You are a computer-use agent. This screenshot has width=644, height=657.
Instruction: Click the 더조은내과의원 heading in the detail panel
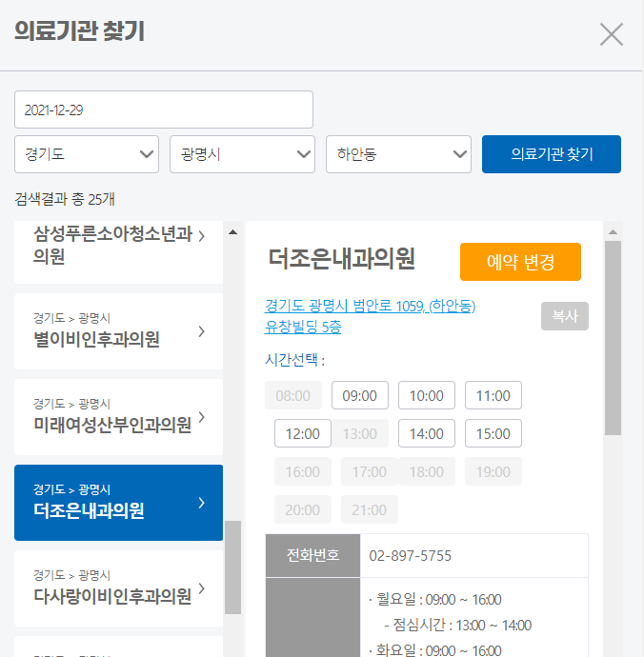[342, 258]
